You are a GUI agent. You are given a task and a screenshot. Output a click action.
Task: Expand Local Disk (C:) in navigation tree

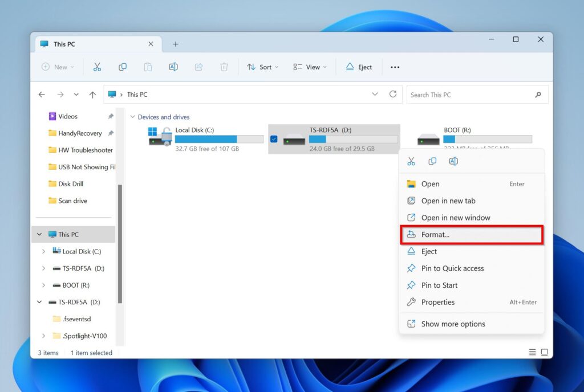tap(44, 251)
